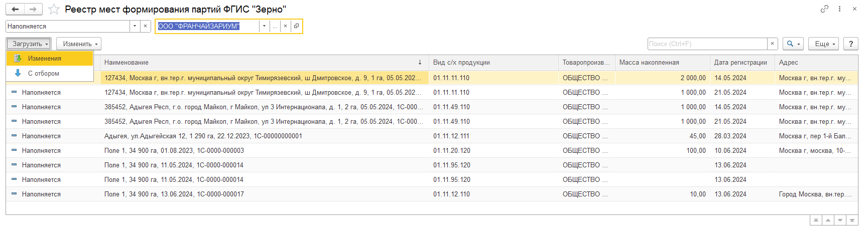Clear the search field
The width and height of the screenshot is (868, 229).
pyautogui.click(x=773, y=44)
